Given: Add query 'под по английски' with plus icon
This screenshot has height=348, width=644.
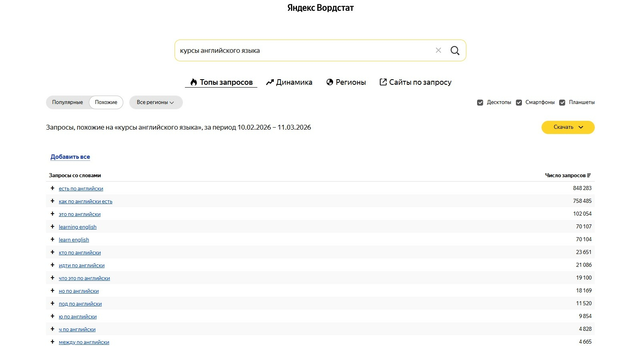Looking at the screenshot, I should (x=52, y=303).
